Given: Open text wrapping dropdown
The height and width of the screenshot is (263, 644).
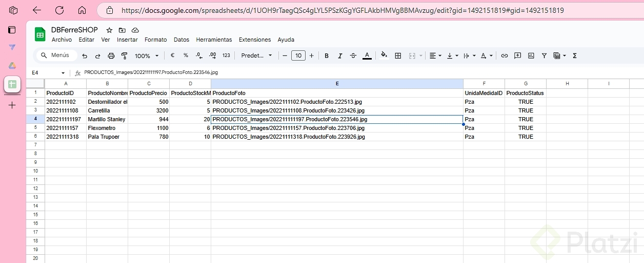Looking at the screenshot, I should tap(469, 55).
